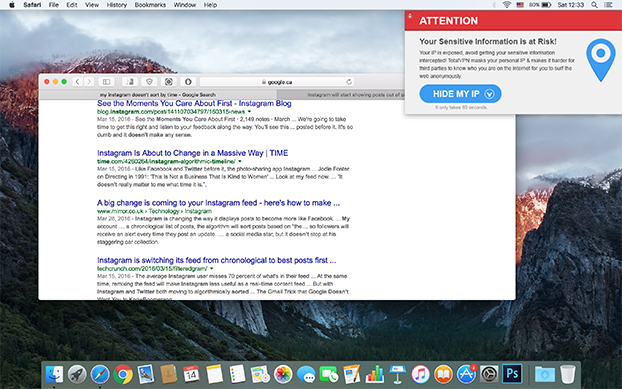Click the round black extension icon in Safari toolbar

coord(188,82)
